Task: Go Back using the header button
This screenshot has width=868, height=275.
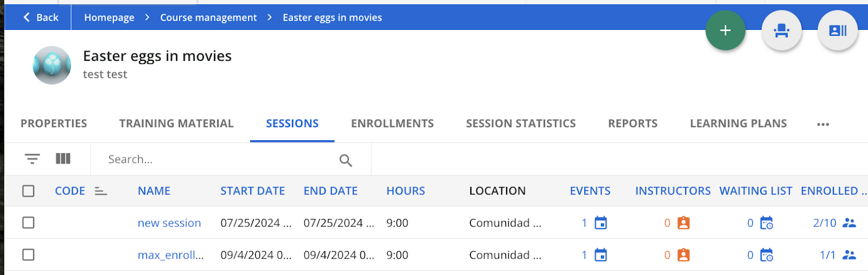Action: [x=41, y=17]
